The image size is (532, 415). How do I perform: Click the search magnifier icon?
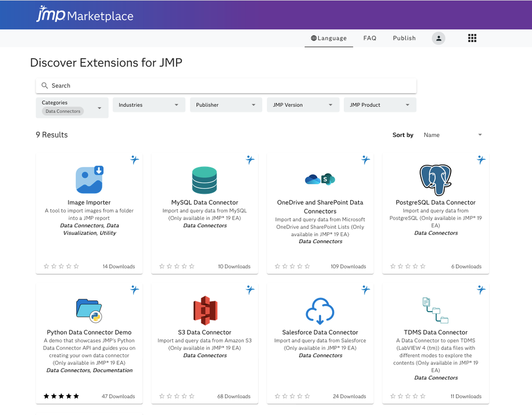coord(44,85)
